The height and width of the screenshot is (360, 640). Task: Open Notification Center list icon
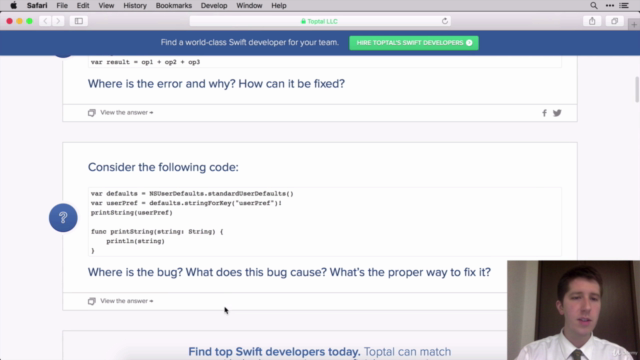(624, 6)
